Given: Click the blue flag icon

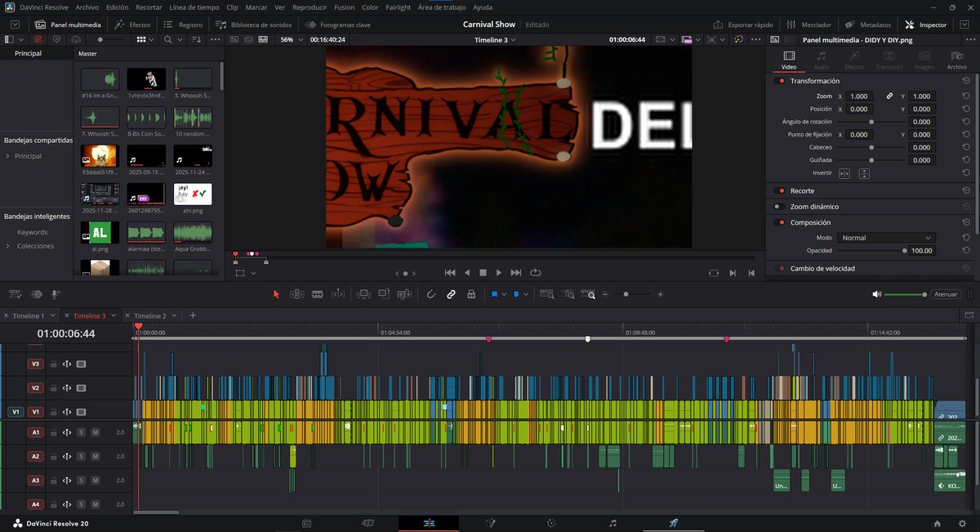Looking at the screenshot, I should [x=495, y=294].
